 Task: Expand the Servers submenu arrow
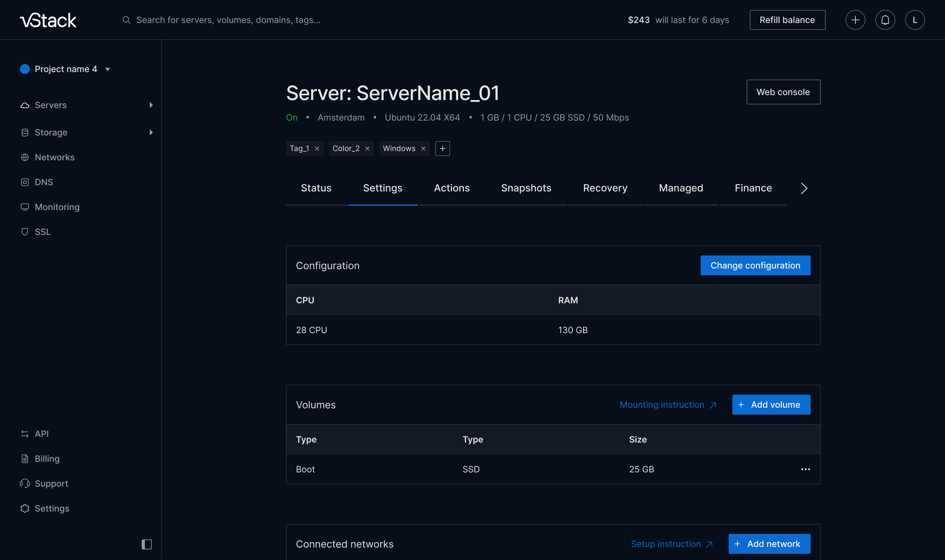point(151,105)
